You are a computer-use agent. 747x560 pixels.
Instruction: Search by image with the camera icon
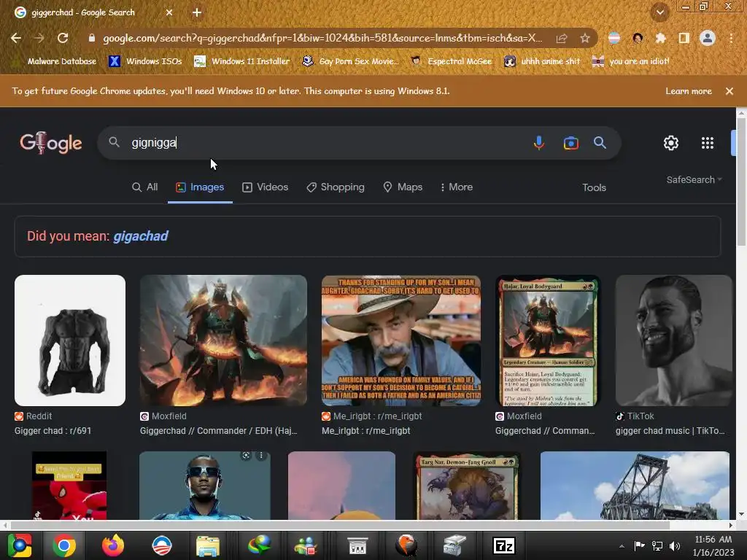tap(570, 143)
